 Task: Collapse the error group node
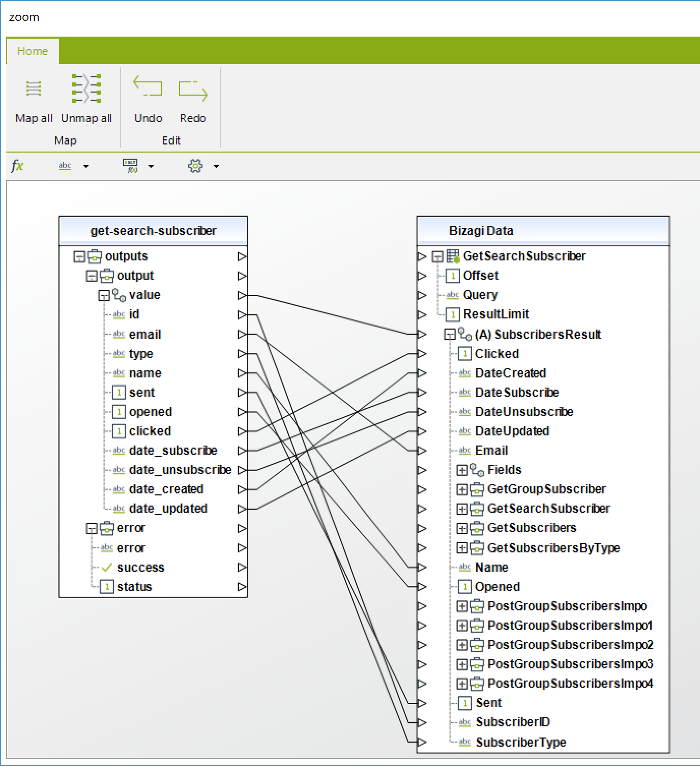92,528
